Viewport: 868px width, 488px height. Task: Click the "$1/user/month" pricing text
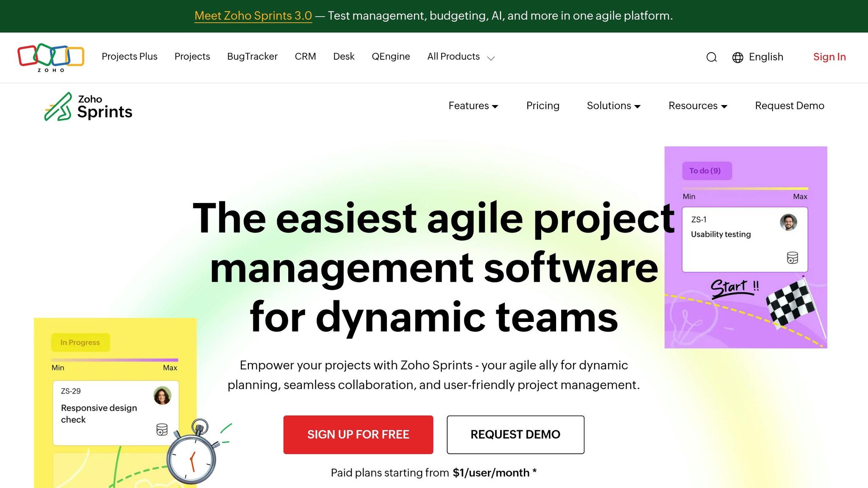pos(491,473)
